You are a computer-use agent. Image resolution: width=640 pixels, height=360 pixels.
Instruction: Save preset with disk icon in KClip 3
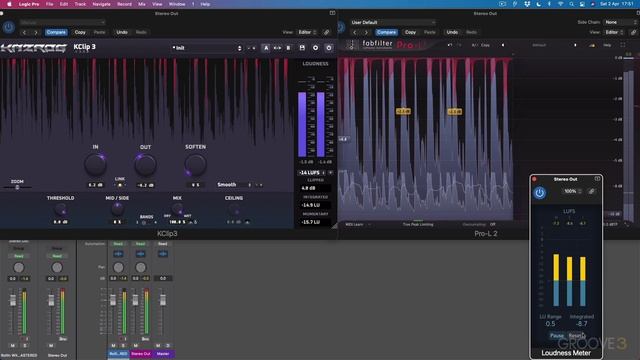click(x=302, y=48)
